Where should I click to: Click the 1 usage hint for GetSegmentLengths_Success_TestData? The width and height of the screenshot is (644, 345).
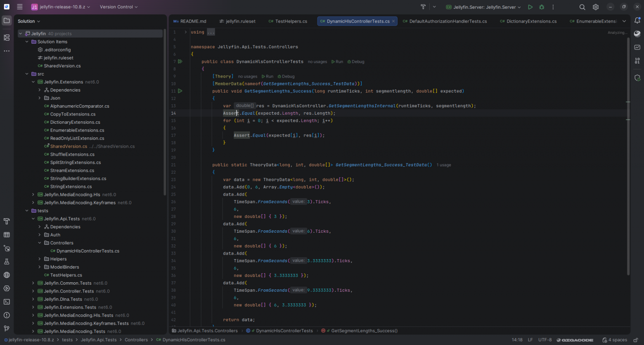pyautogui.click(x=444, y=165)
